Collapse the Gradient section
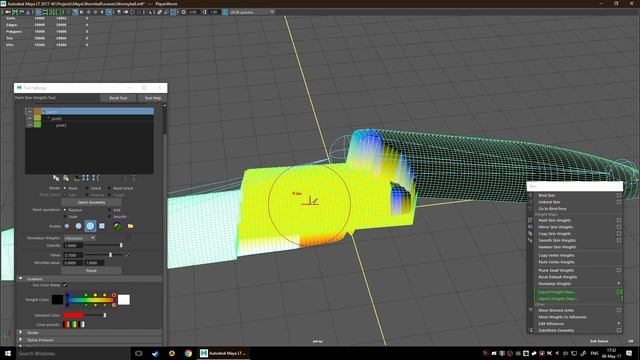This screenshot has width=640, height=360. 20,278
